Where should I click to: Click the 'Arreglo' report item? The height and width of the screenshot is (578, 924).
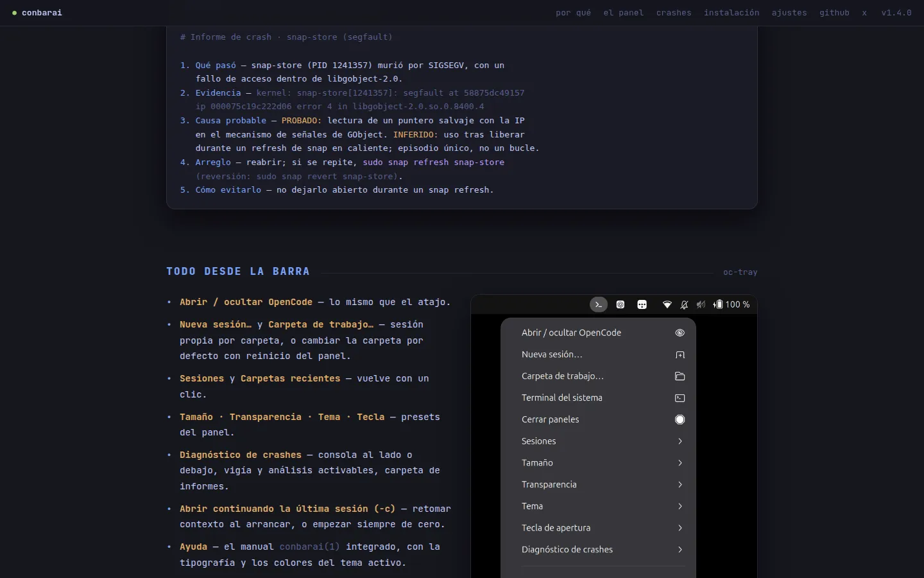213,162
